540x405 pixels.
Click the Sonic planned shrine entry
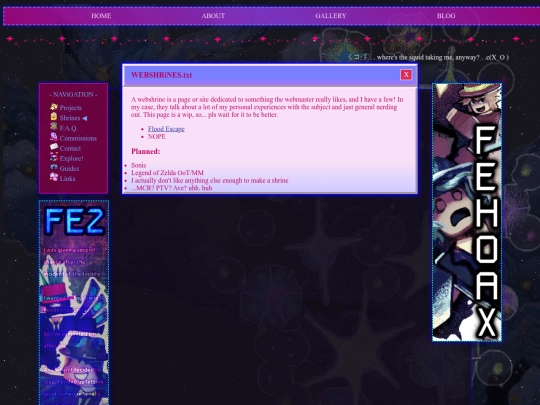point(139,165)
